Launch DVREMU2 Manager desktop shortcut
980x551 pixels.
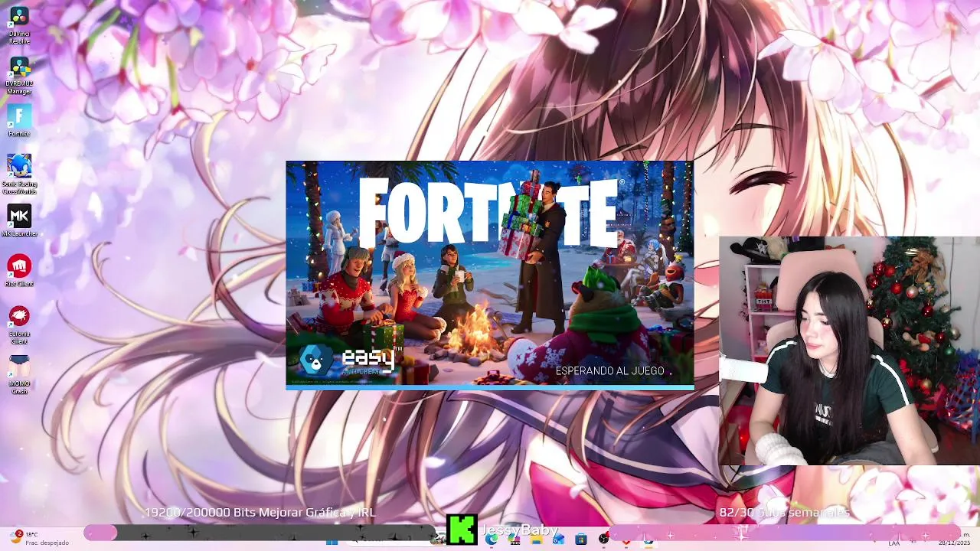[x=19, y=75]
